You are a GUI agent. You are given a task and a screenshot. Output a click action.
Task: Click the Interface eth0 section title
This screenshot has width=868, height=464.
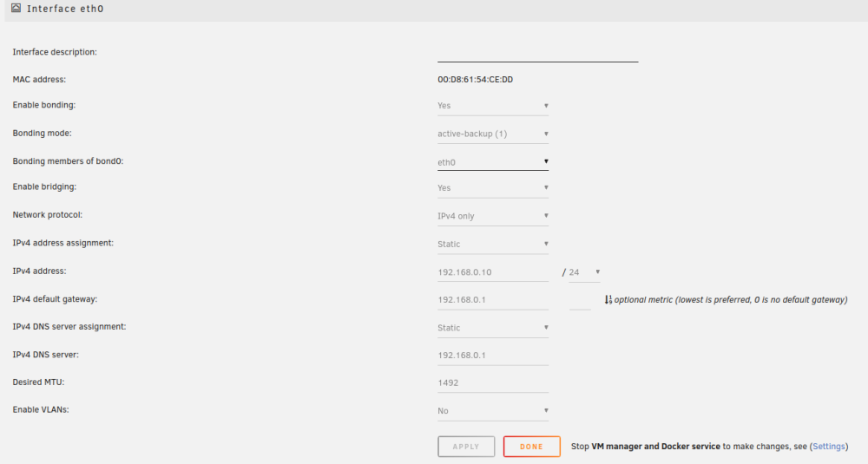[65, 9]
